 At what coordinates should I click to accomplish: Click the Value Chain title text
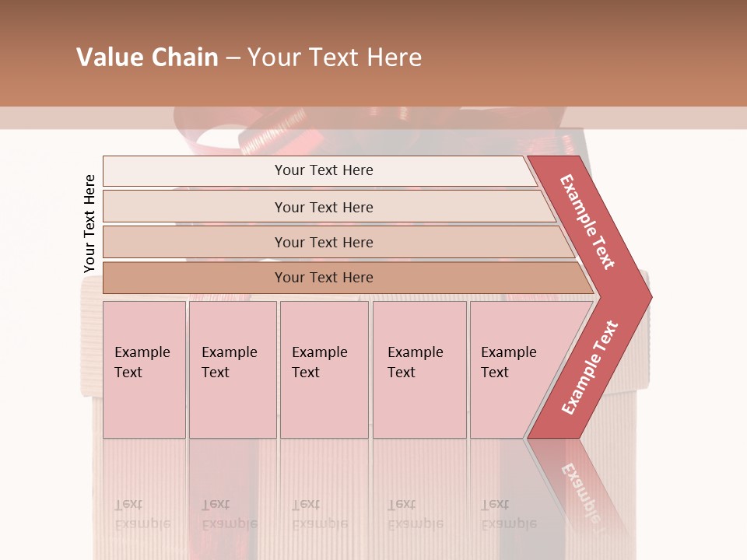point(249,58)
